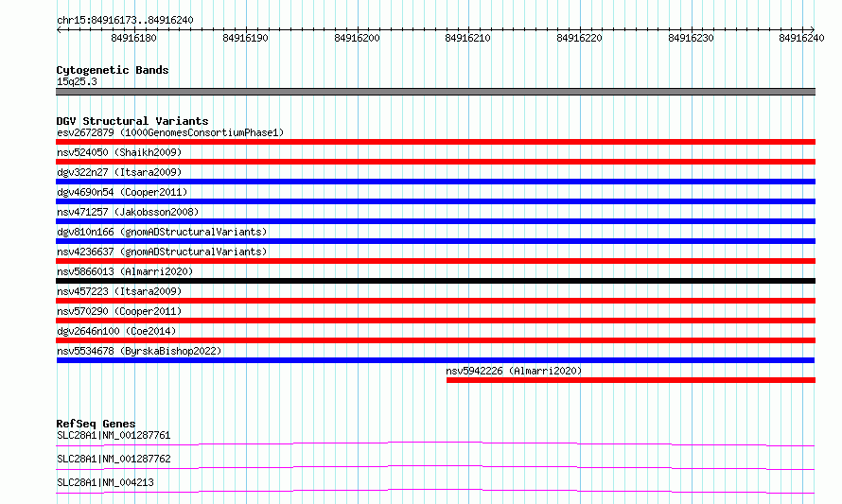Click the nsv570290 red variant bar
This screenshot has width=842, height=504.
coord(435,321)
